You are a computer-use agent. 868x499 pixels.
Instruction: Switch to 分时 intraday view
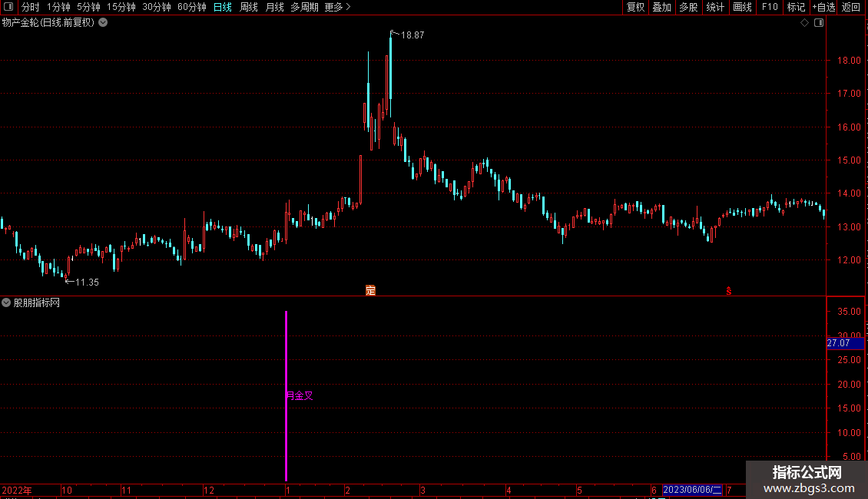tap(31, 7)
